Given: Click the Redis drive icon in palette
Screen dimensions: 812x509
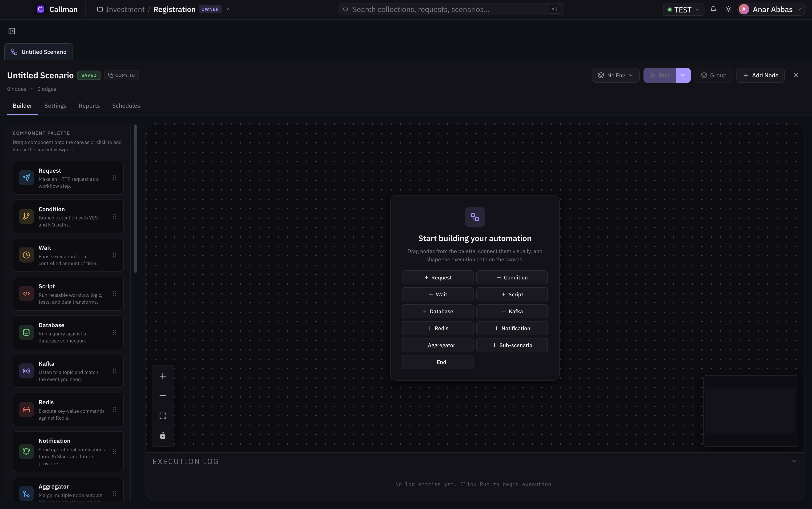Looking at the screenshot, I should [26, 409].
